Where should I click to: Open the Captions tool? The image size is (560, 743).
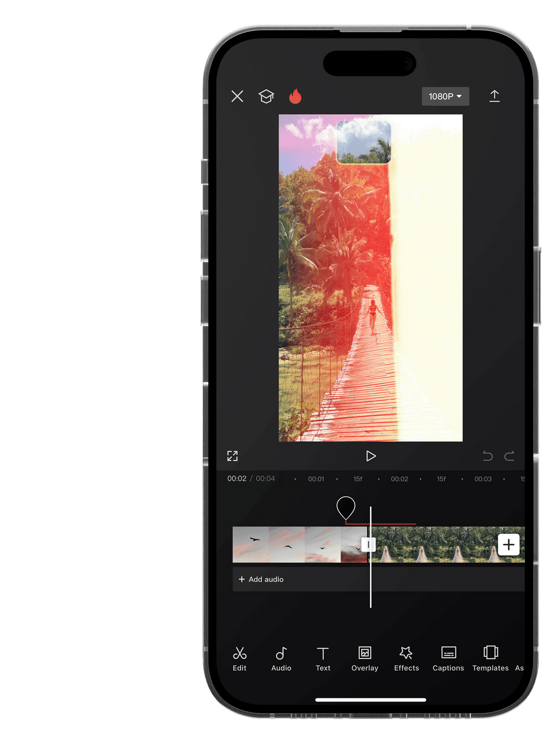tap(448, 658)
